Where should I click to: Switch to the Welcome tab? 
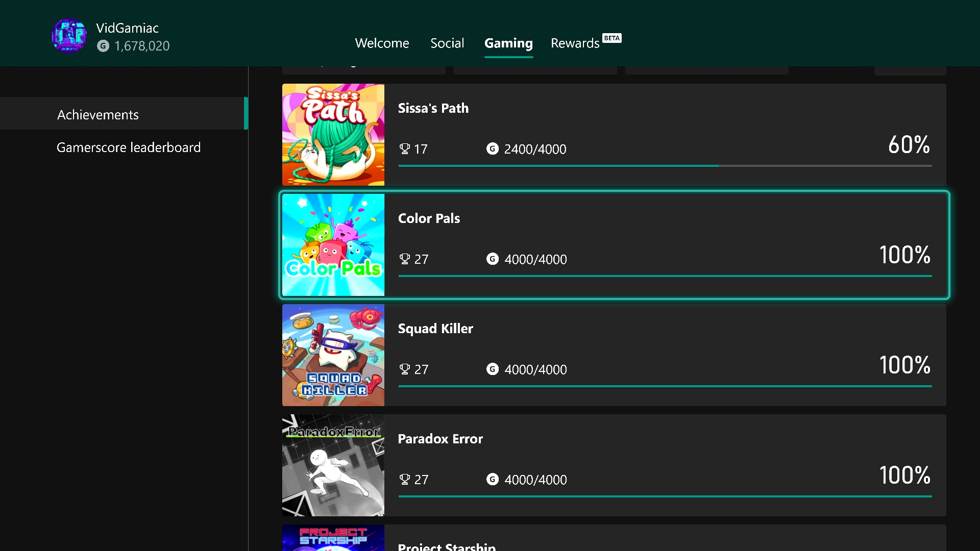[382, 43]
